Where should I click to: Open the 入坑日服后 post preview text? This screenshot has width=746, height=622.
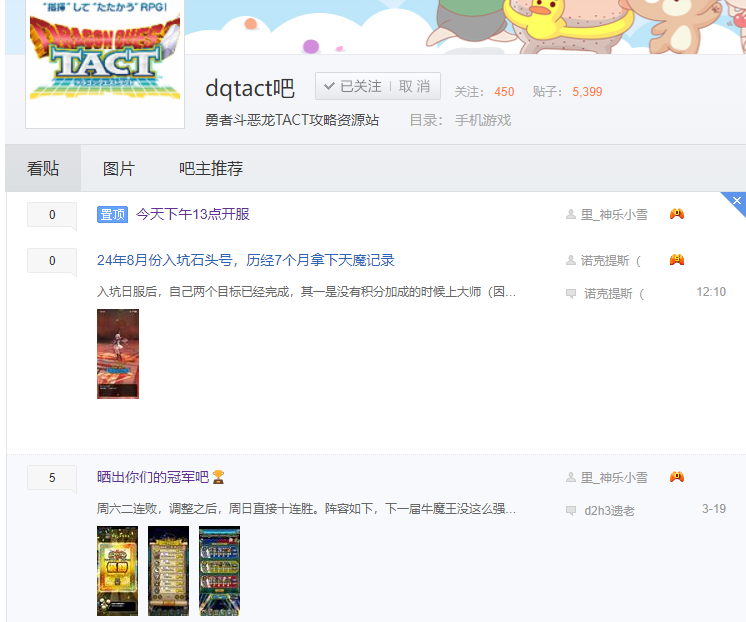[306, 292]
